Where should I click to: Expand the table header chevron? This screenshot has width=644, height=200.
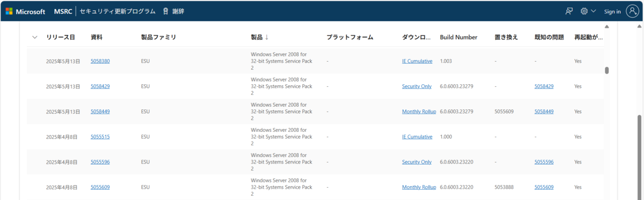35,37
